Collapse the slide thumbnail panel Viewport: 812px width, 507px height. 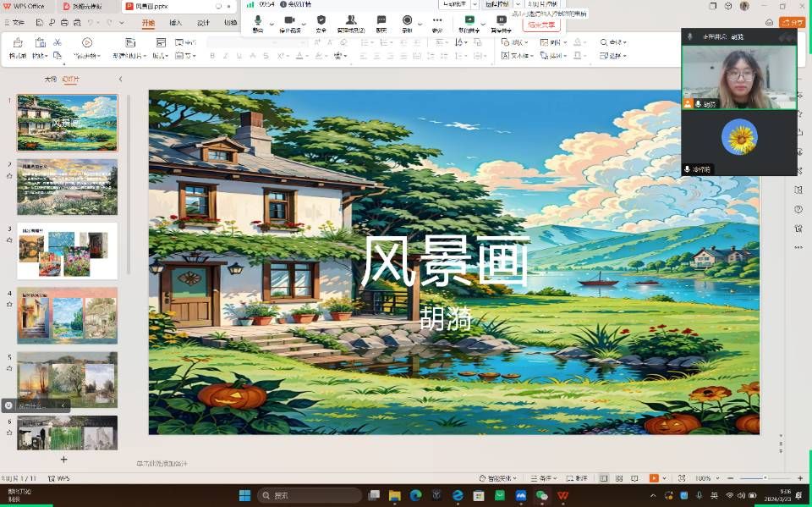click(120, 79)
